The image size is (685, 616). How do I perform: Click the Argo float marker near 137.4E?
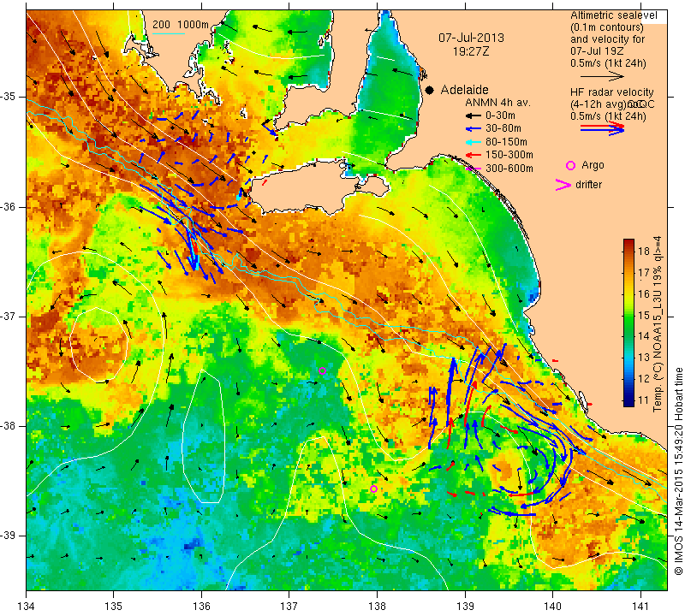[x=323, y=371]
